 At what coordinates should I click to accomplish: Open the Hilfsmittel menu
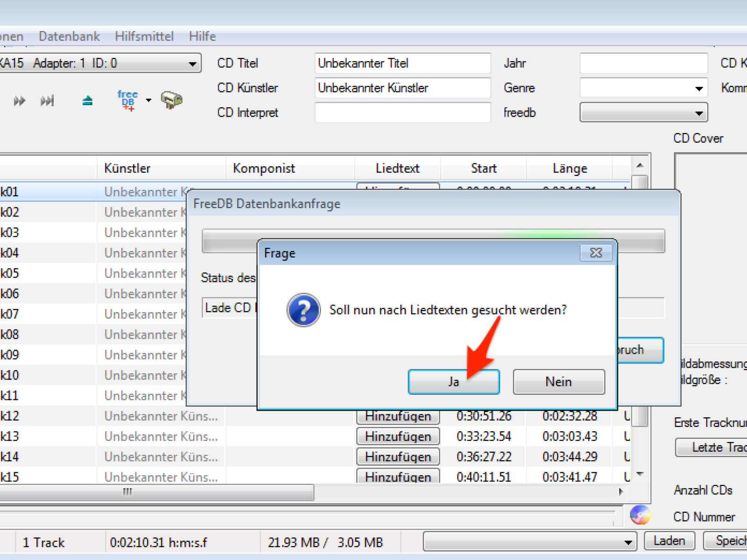pos(144,36)
